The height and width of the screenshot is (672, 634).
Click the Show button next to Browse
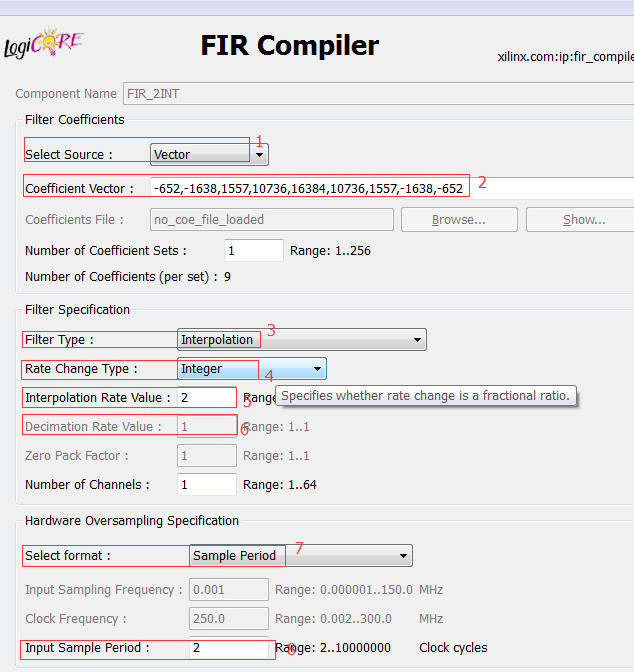[x=580, y=219]
